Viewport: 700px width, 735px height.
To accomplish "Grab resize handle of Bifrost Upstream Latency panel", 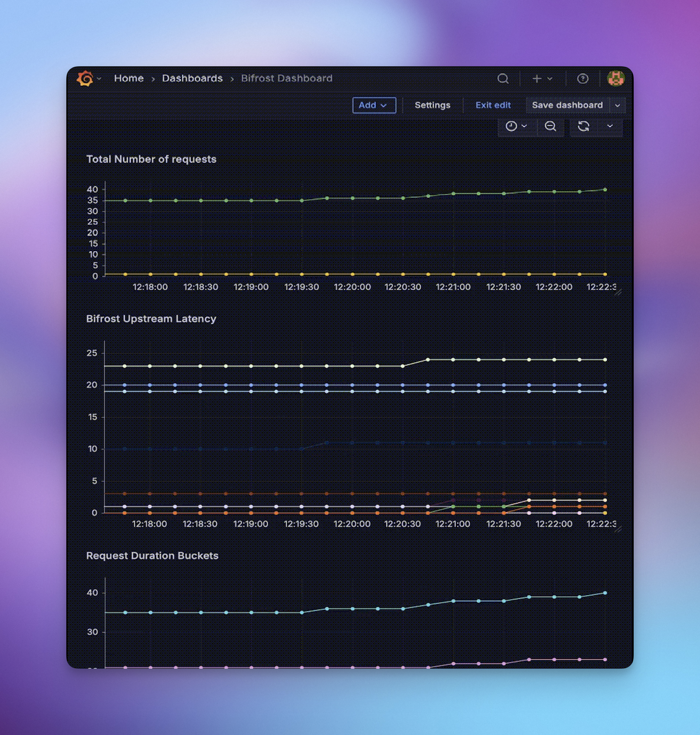I will 618,529.
